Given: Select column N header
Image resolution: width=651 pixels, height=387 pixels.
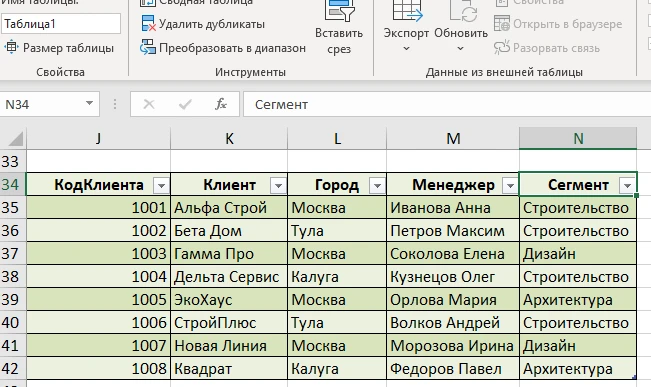Looking at the screenshot, I should click(578, 138).
